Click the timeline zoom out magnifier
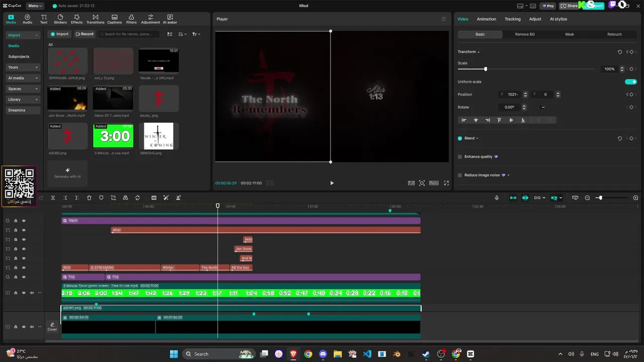The image size is (644, 362). tap(587, 198)
